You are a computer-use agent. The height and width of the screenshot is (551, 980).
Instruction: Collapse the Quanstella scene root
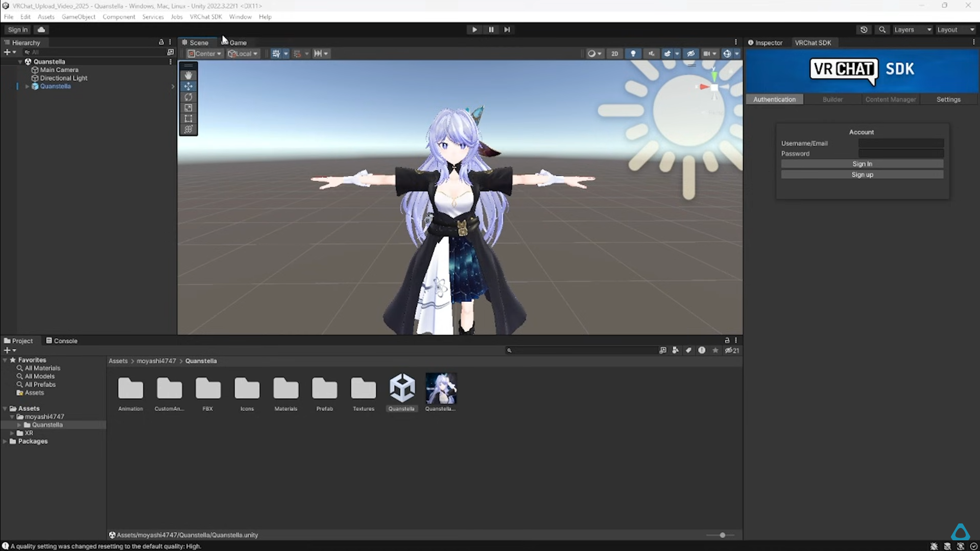click(20, 62)
